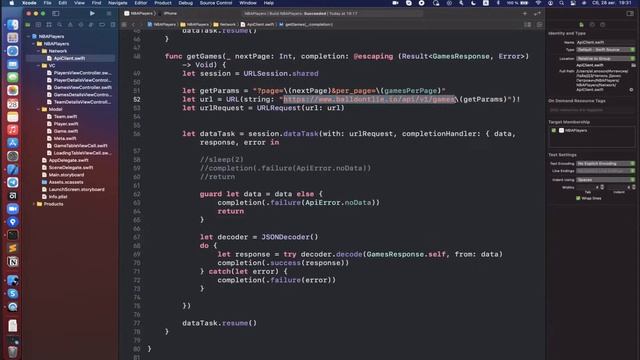
Task: Open the Source Control navigator tab
Action: pyautogui.click(x=38, y=25)
